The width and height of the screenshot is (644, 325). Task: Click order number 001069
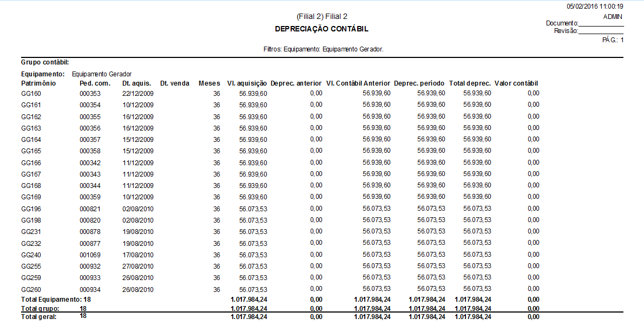point(90,255)
